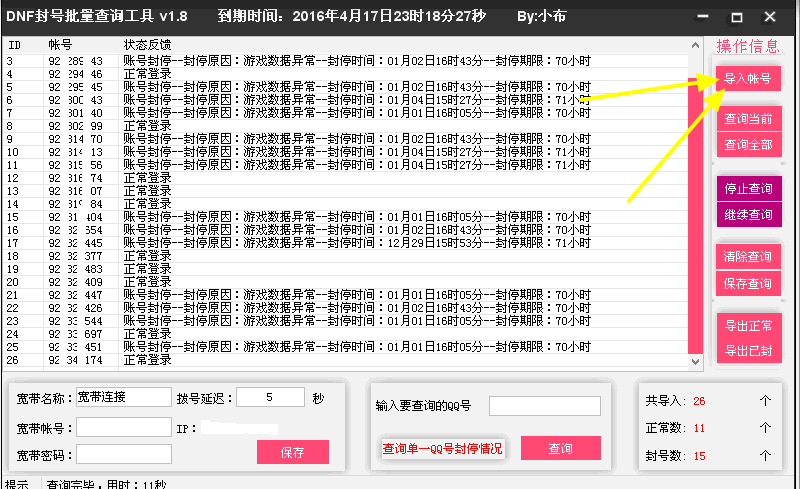
Task: Select row ID 4 正常登录
Action: (x=345, y=75)
